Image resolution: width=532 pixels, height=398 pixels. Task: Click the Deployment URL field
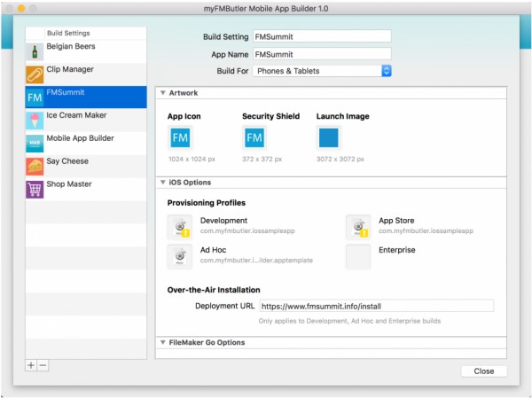pos(377,306)
